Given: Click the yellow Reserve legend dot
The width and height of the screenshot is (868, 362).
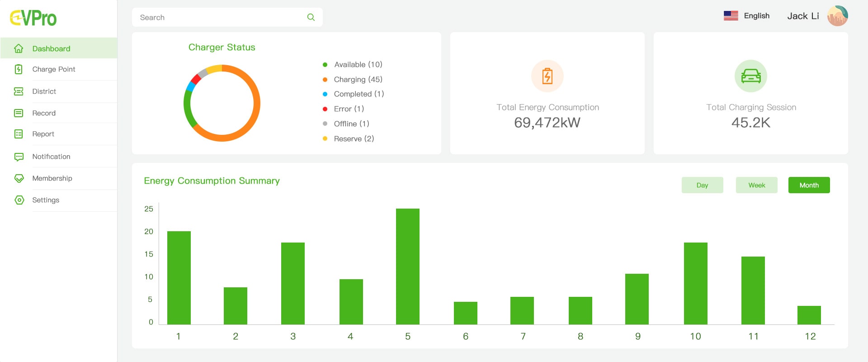Looking at the screenshot, I should point(325,138).
